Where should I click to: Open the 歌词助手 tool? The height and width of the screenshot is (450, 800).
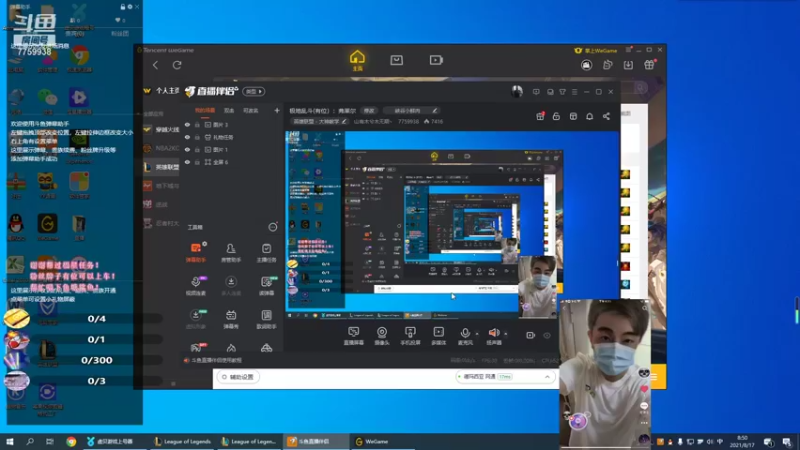266,319
